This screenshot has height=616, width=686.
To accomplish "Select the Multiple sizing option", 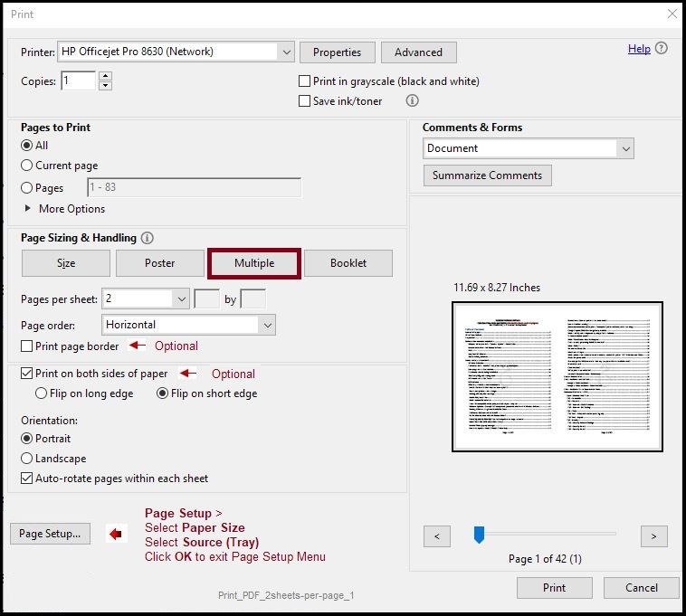I will coord(254,263).
